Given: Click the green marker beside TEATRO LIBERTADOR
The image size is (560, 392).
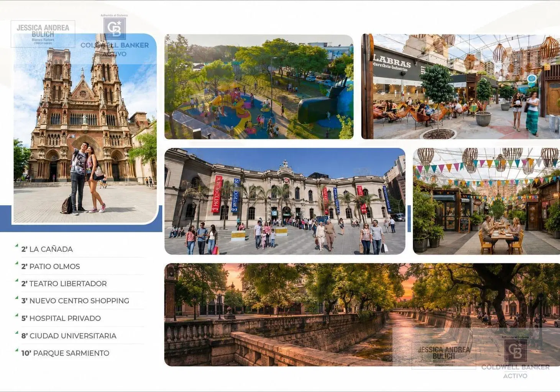Looking at the screenshot, I should click(16, 280).
